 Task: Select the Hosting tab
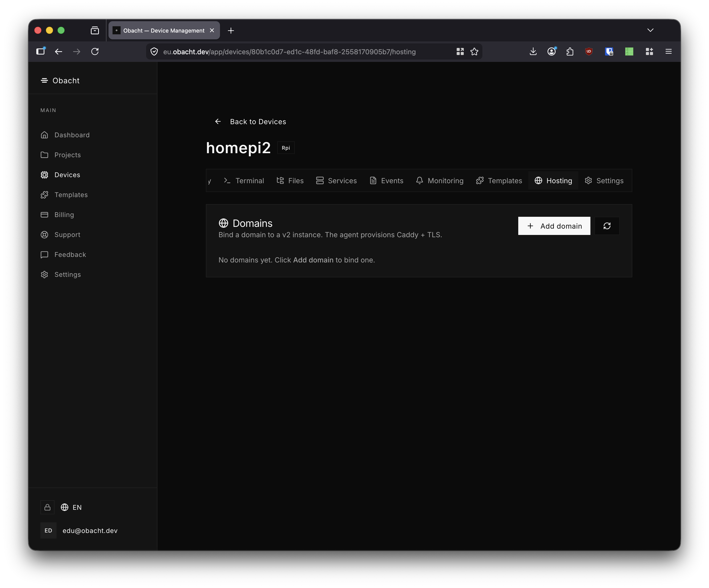click(553, 181)
